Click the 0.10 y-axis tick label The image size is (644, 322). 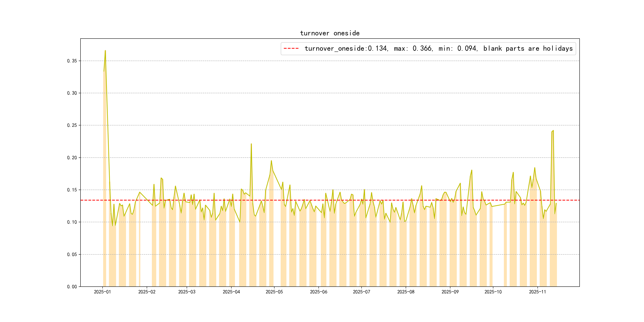pyautogui.click(x=72, y=222)
